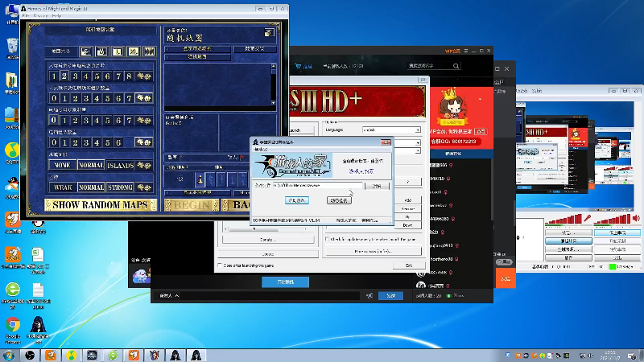Click the random dice button beside STRONG
This screenshot has height=362, width=644.
click(x=144, y=187)
